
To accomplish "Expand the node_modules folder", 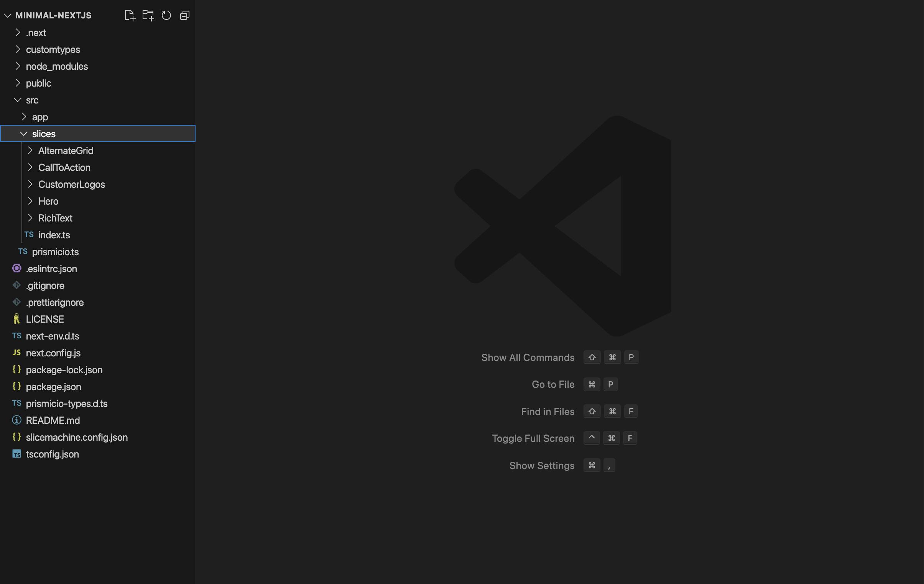I will point(18,66).
